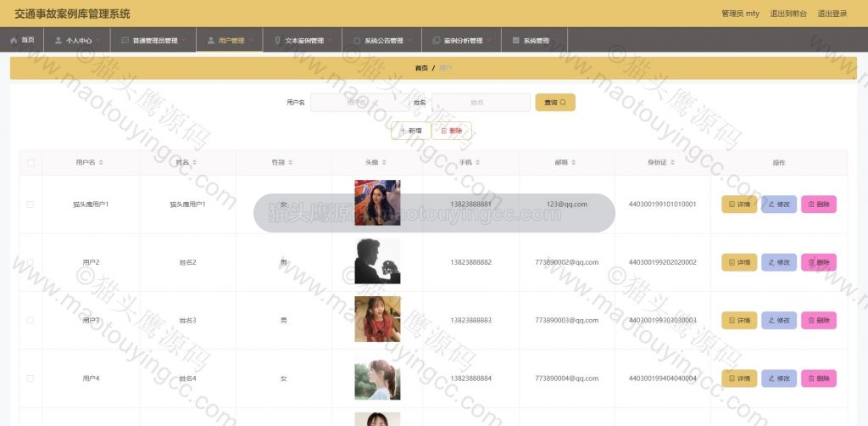The height and width of the screenshot is (426, 868).
Task: Check the checkbox for 猫头鹰用户1 row
Action: point(31,205)
